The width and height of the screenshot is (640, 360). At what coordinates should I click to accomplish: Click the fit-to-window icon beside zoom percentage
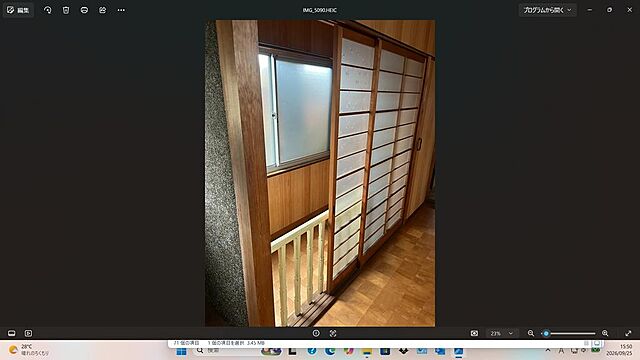pyautogui.click(x=474, y=333)
